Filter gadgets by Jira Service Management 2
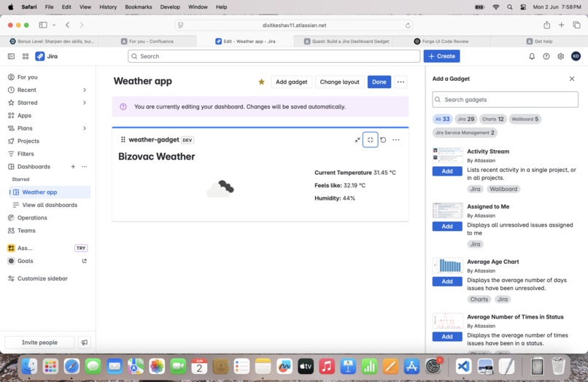The width and height of the screenshot is (588, 382). (x=465, y=133)
